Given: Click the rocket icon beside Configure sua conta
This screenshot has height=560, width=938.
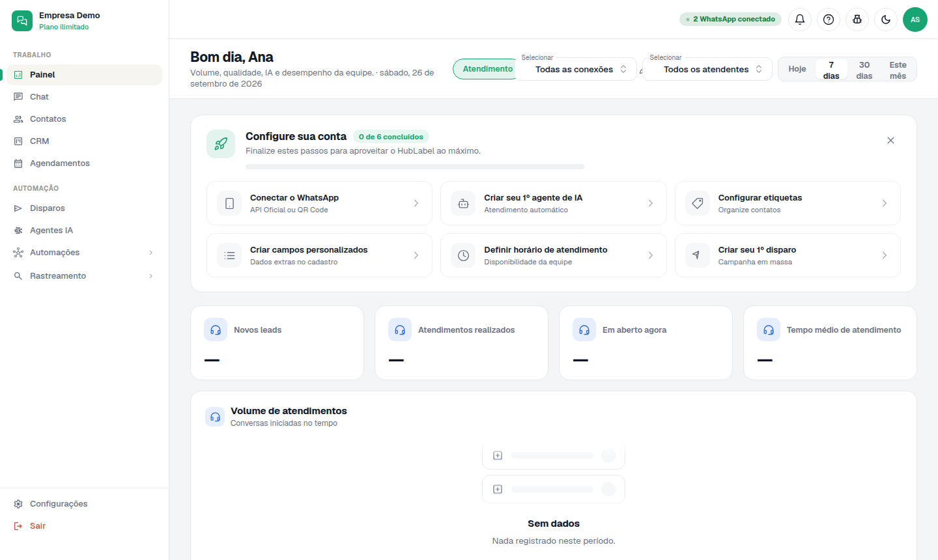Looking at the screenshot, I should click(x=221, y=144).
